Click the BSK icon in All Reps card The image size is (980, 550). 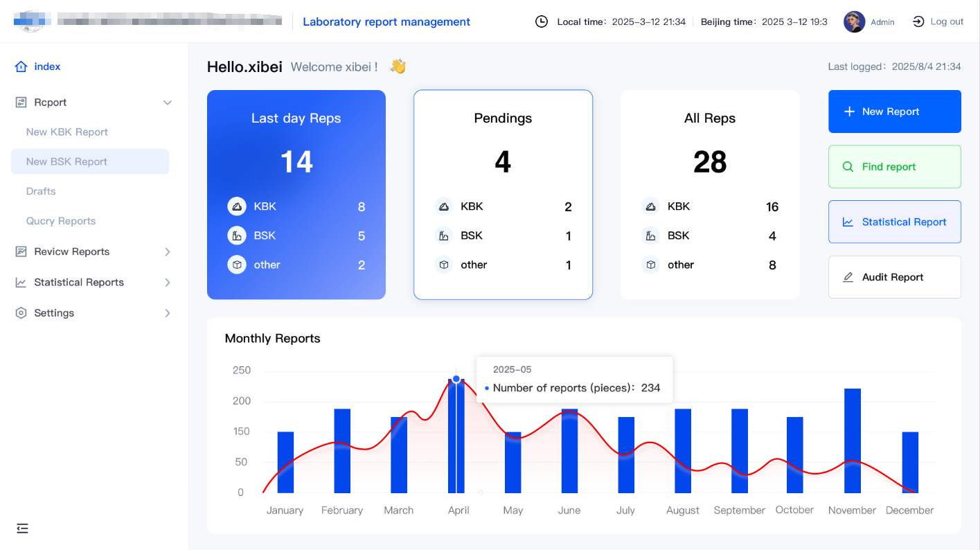point(650,236)
